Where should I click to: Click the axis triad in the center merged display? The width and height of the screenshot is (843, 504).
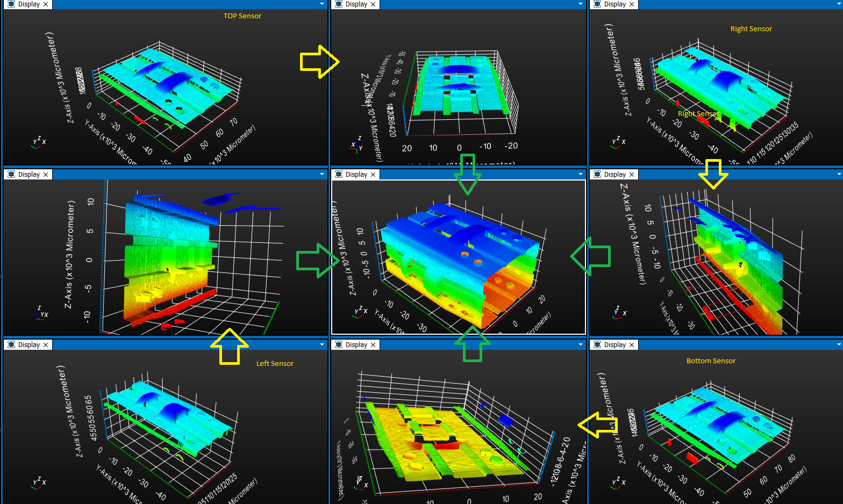[x=361, y=312]
